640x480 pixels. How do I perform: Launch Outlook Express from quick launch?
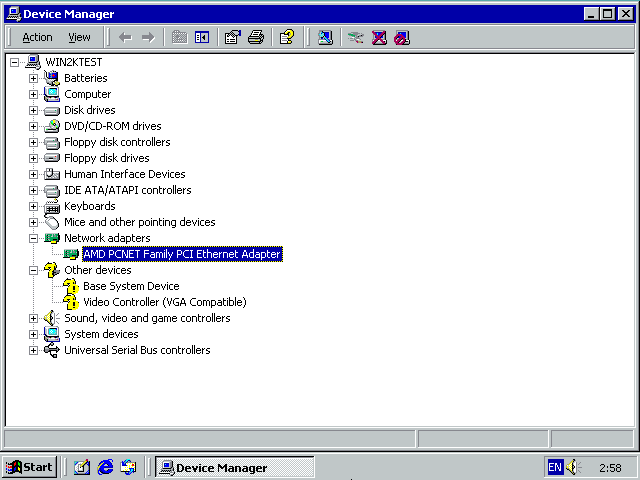coord(128,467)
